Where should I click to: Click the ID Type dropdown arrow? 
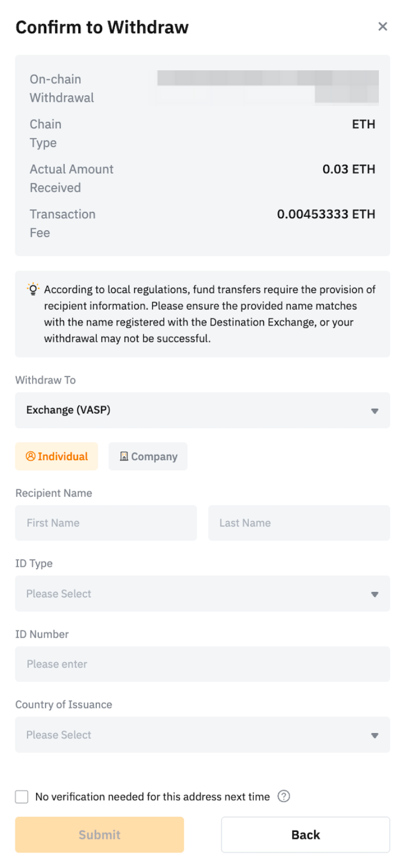[x=375, y=595]
